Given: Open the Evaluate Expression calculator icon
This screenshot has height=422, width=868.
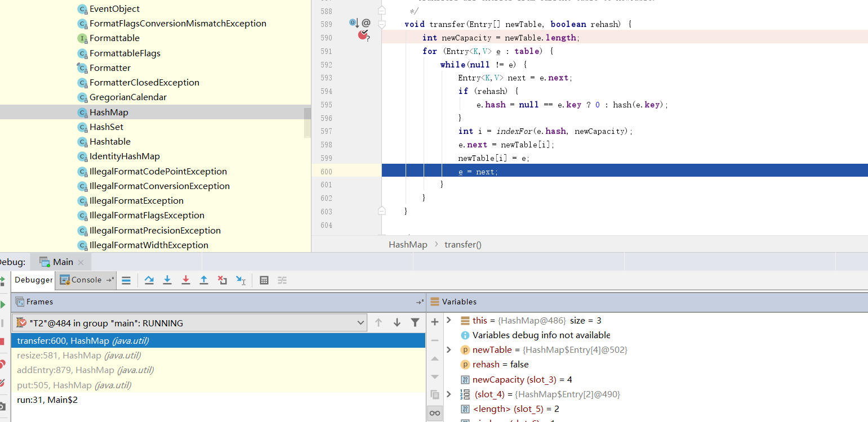Looking at the screenshot, I should point(264,280).
